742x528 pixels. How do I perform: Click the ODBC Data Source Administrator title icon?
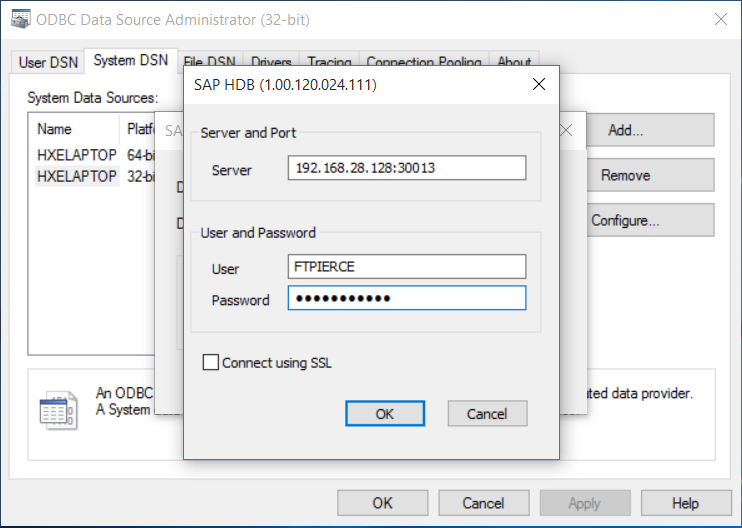pyautogui.click(x=21, y=19)
